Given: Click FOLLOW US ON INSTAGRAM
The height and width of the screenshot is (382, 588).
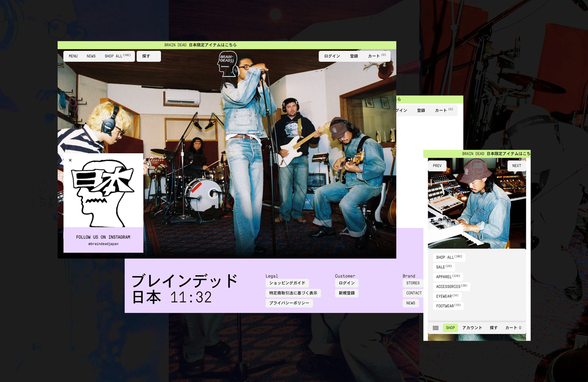Looking at the screenshot, I should click(x=103, y=237).
